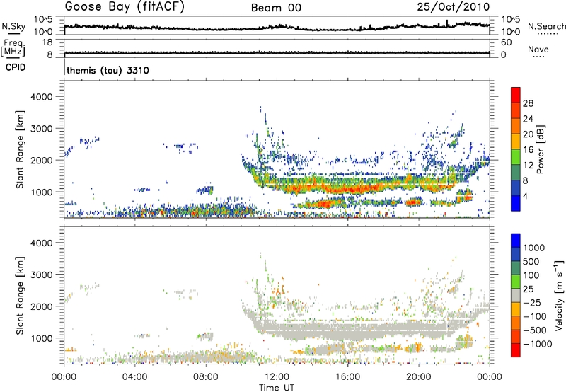Select the '-500' label on Velocity colorbar
The image size is (566, 392).
(535, 330)
